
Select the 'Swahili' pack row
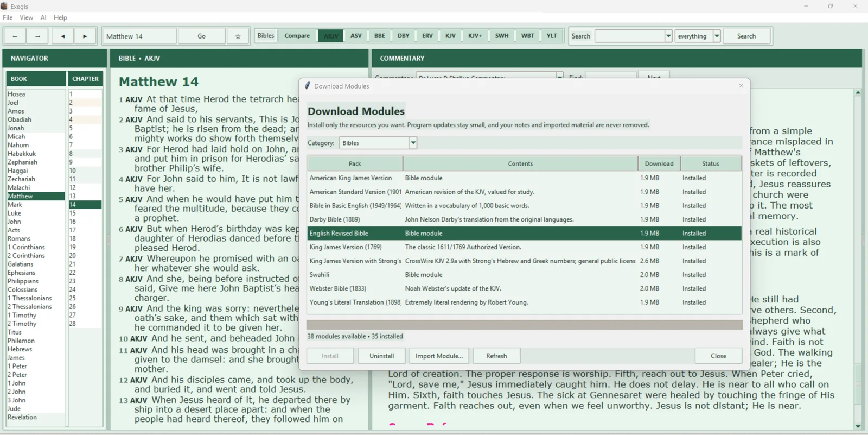point(524,275)
